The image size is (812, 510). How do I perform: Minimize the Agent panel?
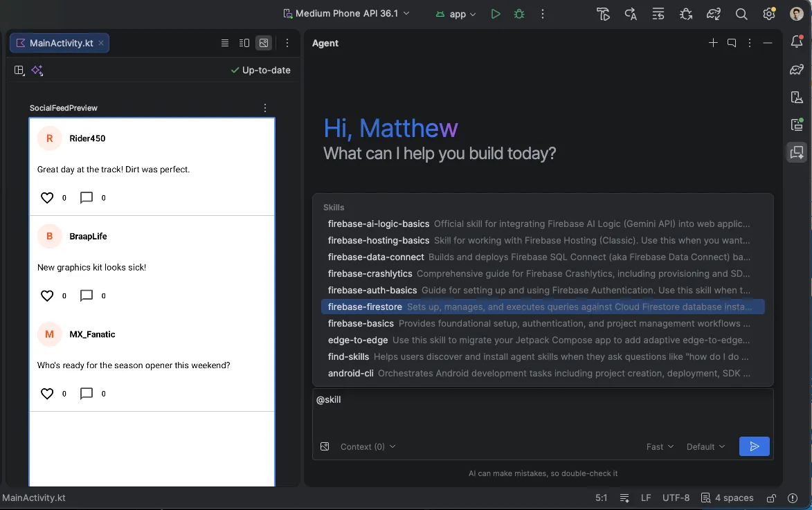pos(768,43)
